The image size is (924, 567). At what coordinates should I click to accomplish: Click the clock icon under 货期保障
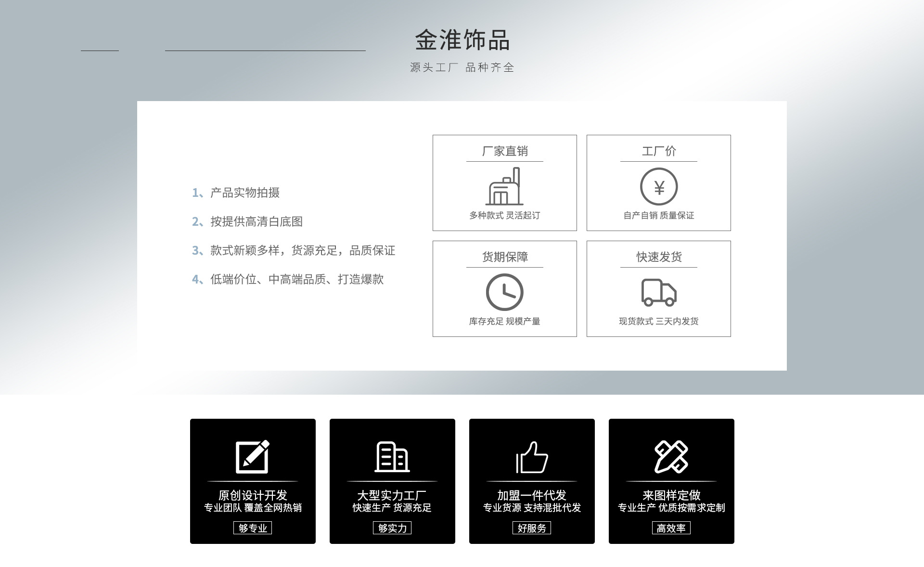coord(504,292)
